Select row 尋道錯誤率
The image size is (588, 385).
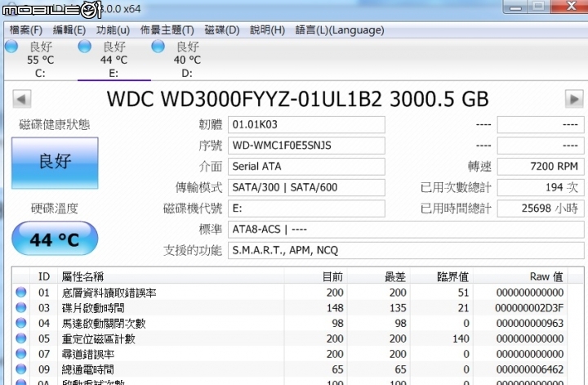click(x=289, y=354)
